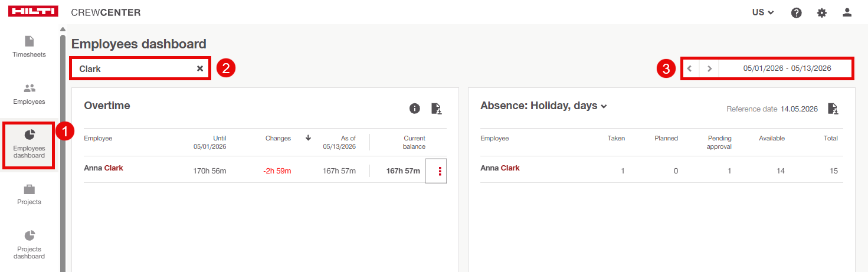Image resolution: width=868 pixels, height=272 pixels.
Task: Export the Absence table file
Action: (x=833, y=109)
